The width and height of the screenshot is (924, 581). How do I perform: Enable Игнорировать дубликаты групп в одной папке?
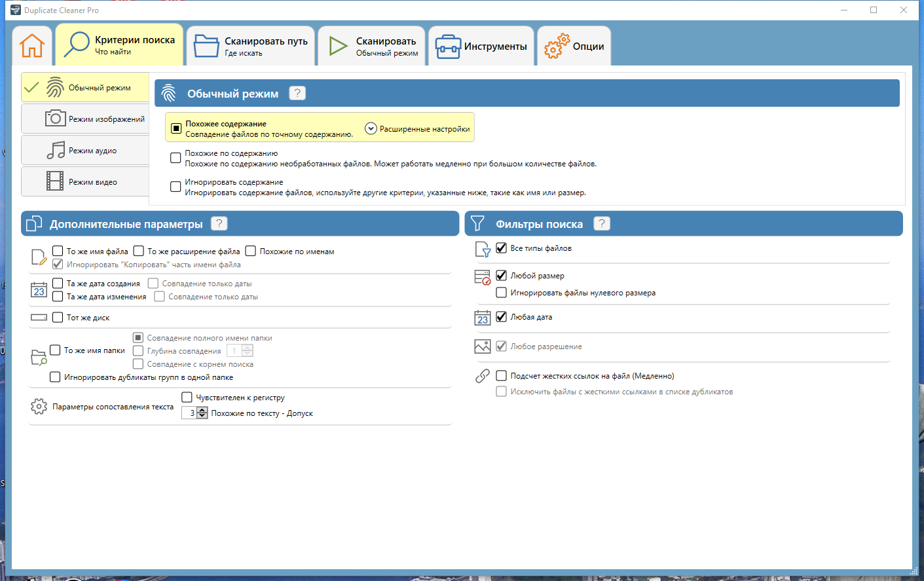pyautogui.click(x=55, y=377)
